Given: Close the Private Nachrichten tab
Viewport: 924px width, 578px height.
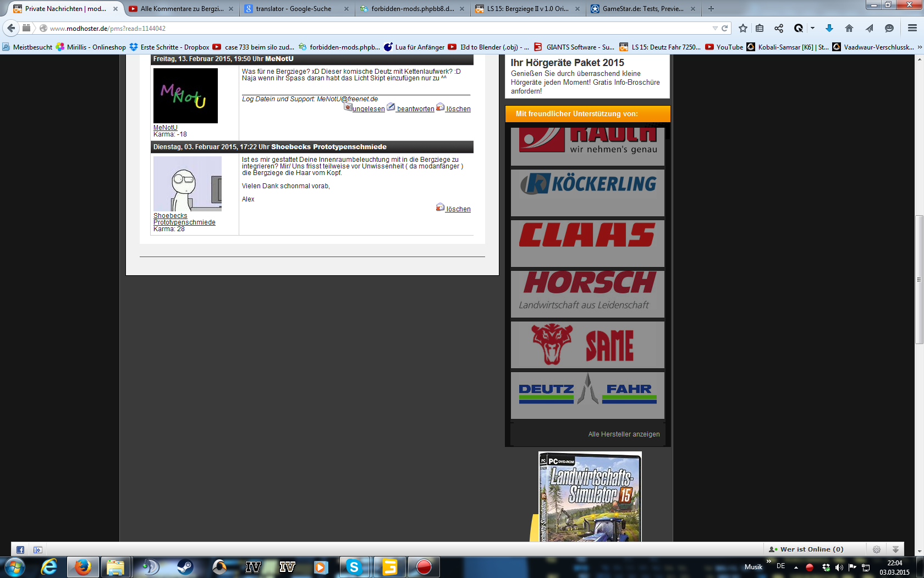Looking at the screenshot, I should [116, 9].
